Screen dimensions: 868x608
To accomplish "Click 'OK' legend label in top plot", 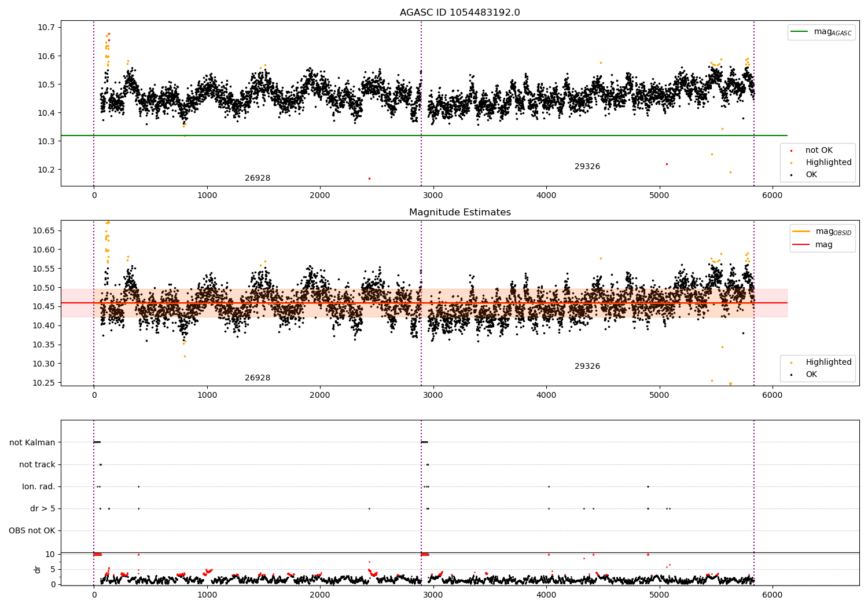I will [x=811, y=175].
